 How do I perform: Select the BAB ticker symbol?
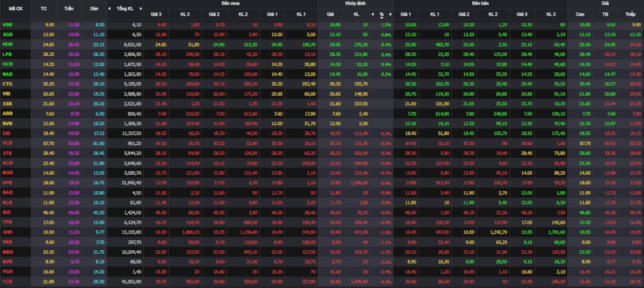tap(8, 192)
